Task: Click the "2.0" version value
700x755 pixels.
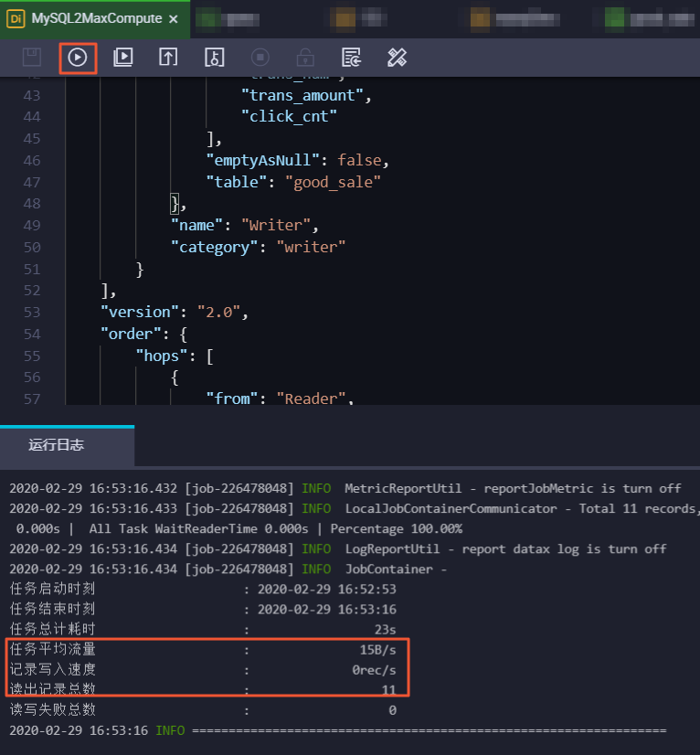Action: coord(219,312)
